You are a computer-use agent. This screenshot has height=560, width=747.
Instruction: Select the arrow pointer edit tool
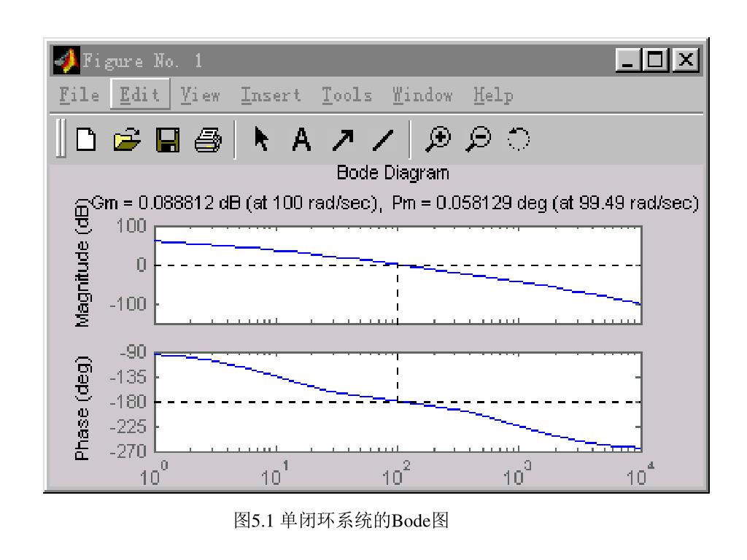point(261,139)
